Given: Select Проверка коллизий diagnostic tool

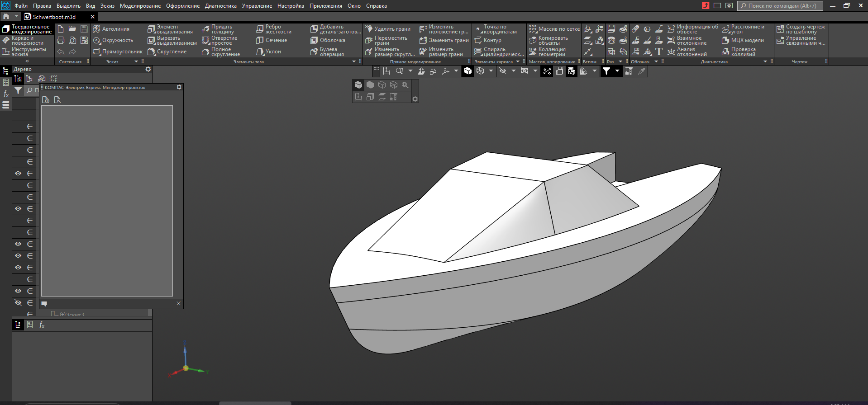Looking at the screenshot, I should click(739, 52).
